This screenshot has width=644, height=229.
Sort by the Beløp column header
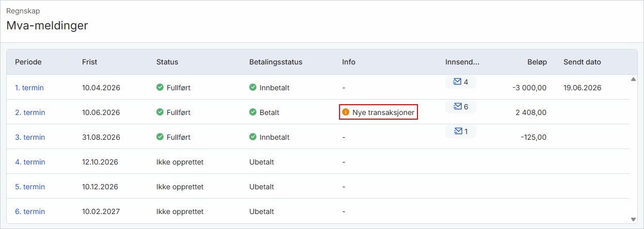pos(537,62)
